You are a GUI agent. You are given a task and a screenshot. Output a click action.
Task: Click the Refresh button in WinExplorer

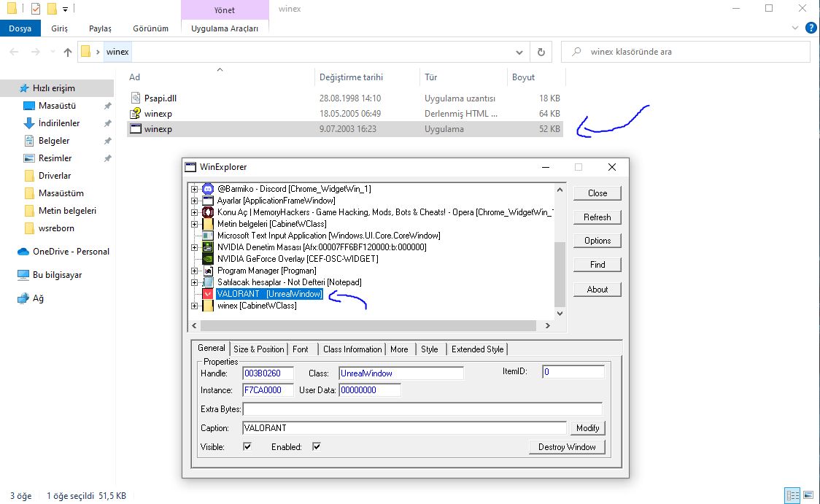pyautogui.click(x=597, y=217)
